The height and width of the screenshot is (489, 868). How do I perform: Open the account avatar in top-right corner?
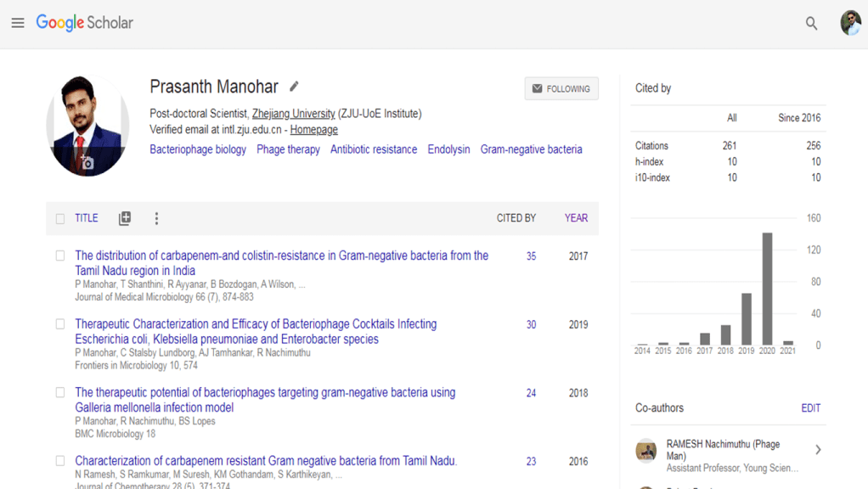click(x=850, y=23)
